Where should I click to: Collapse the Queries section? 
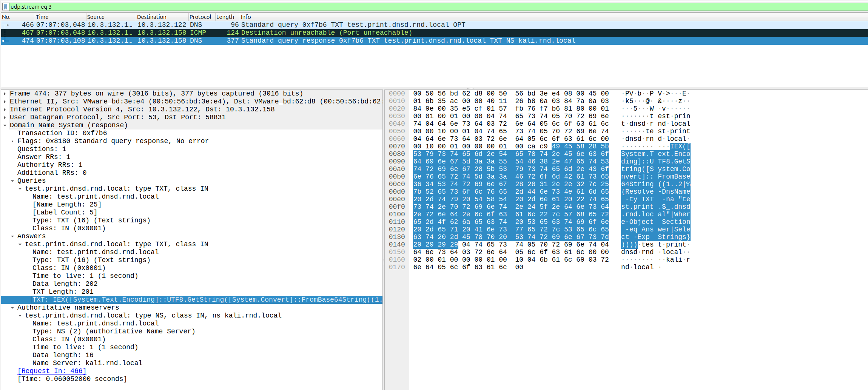12,181
